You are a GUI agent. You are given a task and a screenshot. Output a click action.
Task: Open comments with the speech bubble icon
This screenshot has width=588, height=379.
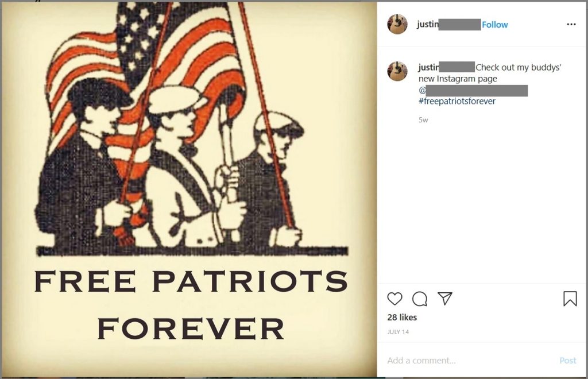pyautogui.click(x=420, y=299)
